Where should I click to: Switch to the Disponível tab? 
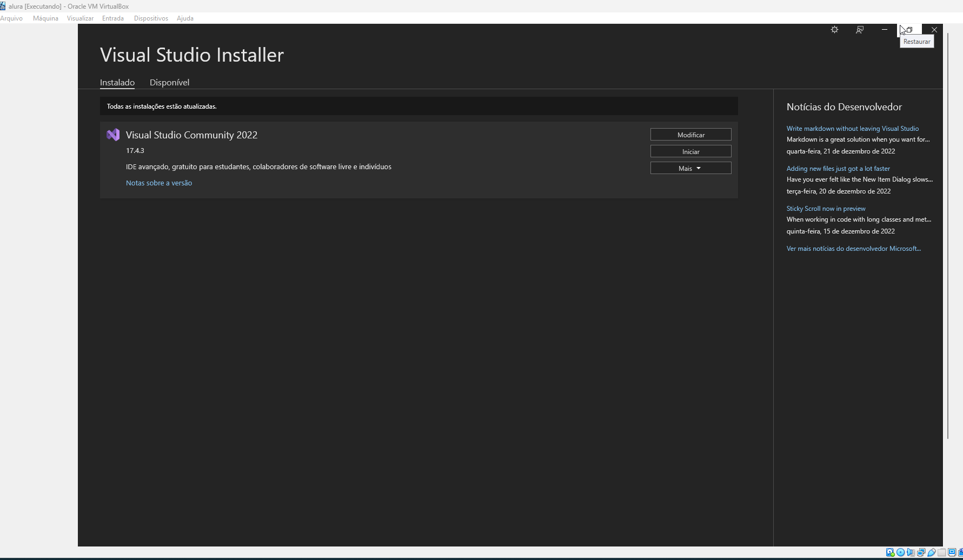(x=169, y=82)
